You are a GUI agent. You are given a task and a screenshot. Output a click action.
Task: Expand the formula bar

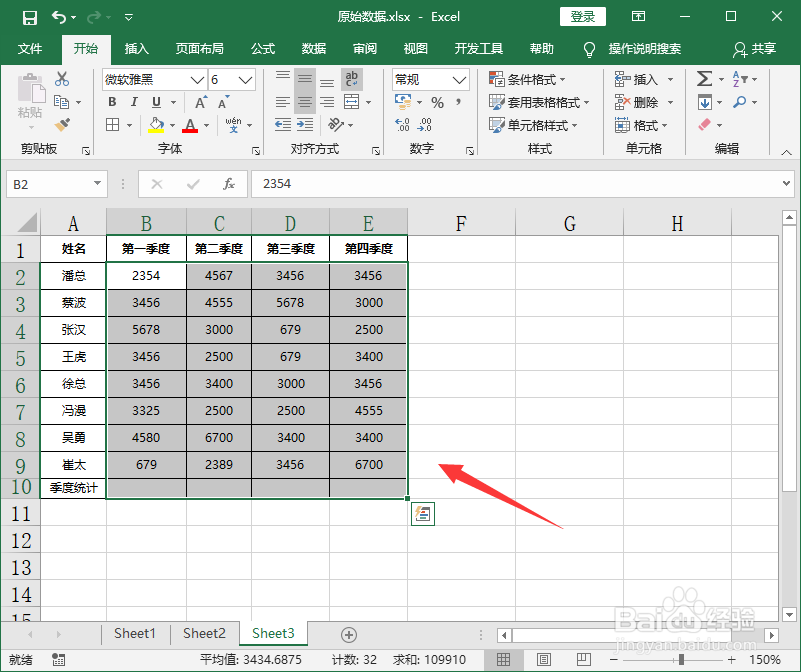click(x=786, y=183)
